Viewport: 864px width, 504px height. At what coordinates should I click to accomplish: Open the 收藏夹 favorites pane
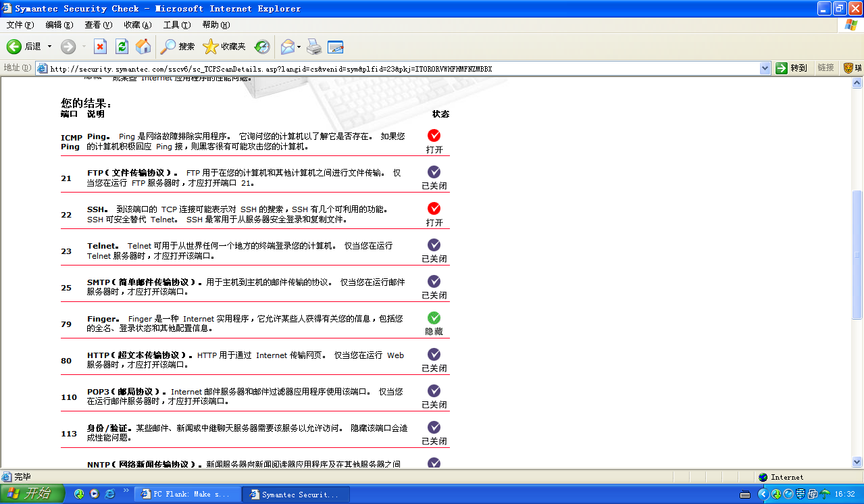[224, 47]
